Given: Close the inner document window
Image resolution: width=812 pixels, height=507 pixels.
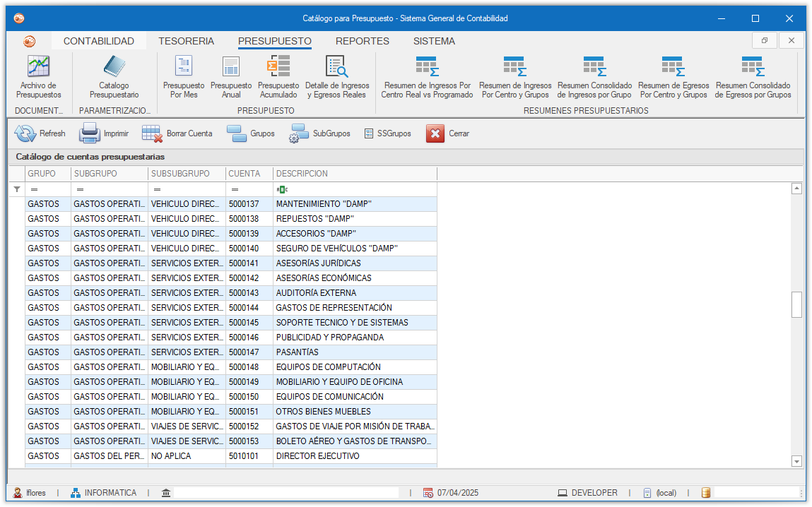Looking at the screenshot, I should 792,40.
